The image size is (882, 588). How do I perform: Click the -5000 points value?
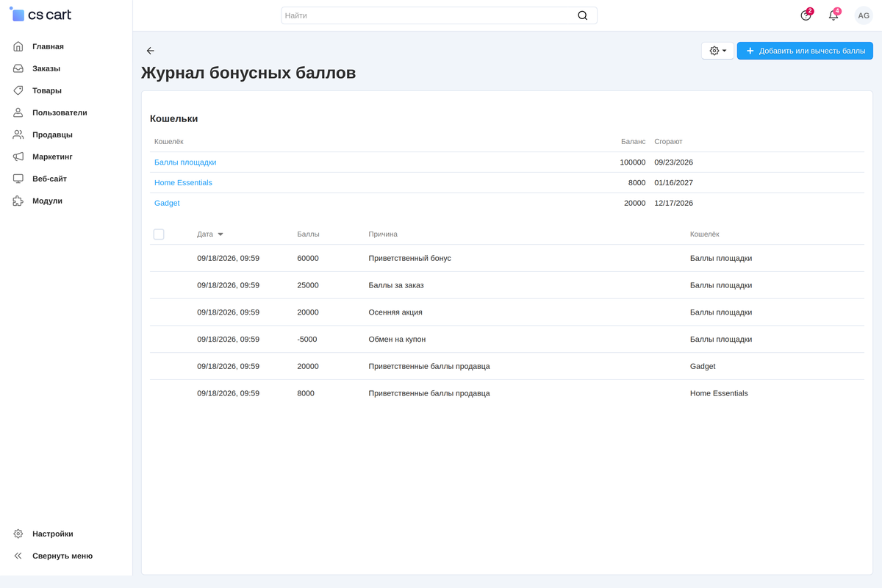pyautogui.click(x=307, y=340)
